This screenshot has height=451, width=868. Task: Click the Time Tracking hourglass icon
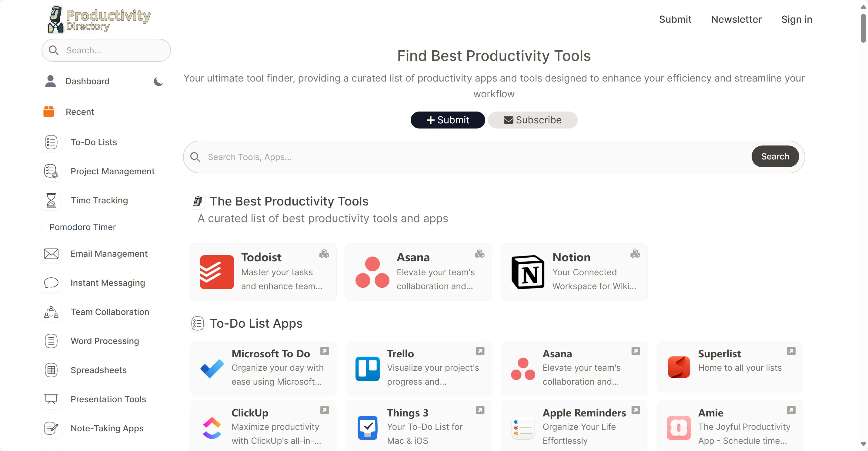click(x=51, y=201)
